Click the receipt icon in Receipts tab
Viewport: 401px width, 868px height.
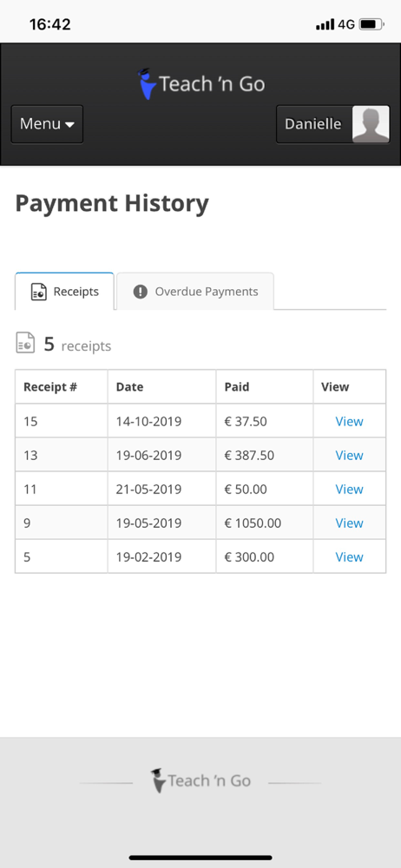(x=39, y=292)
